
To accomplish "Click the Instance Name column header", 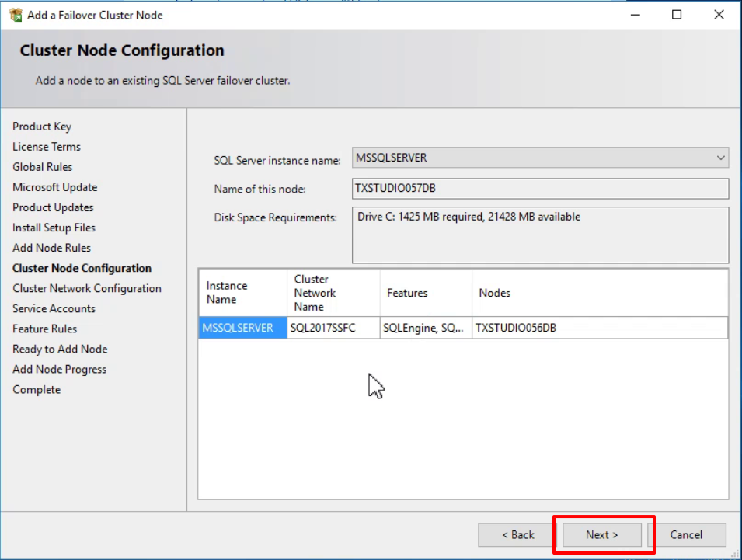I will [x=242, y=293].
